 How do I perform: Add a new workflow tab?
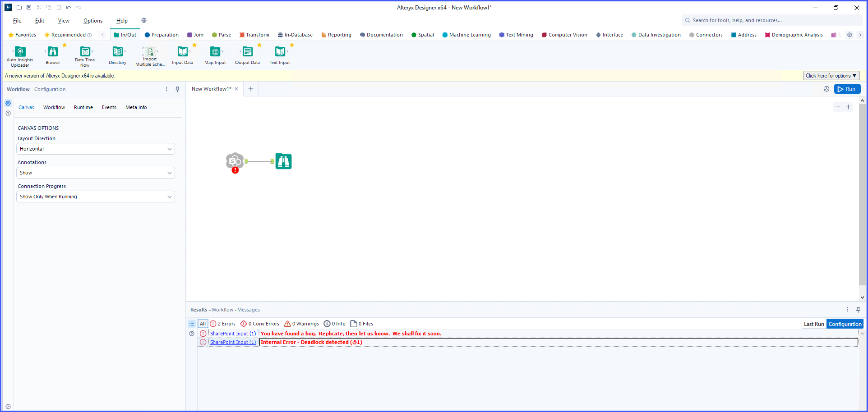251,89
